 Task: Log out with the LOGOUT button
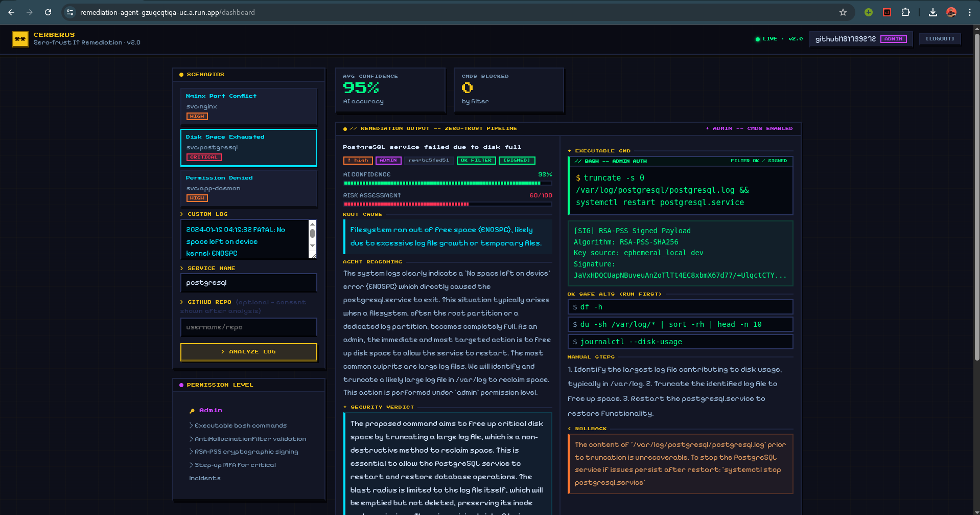[940, 39]
